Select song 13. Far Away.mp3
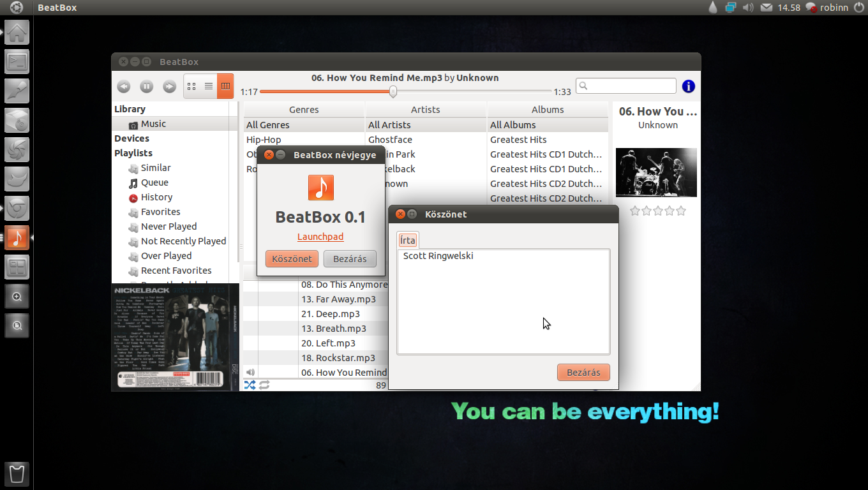 point(339,299)
